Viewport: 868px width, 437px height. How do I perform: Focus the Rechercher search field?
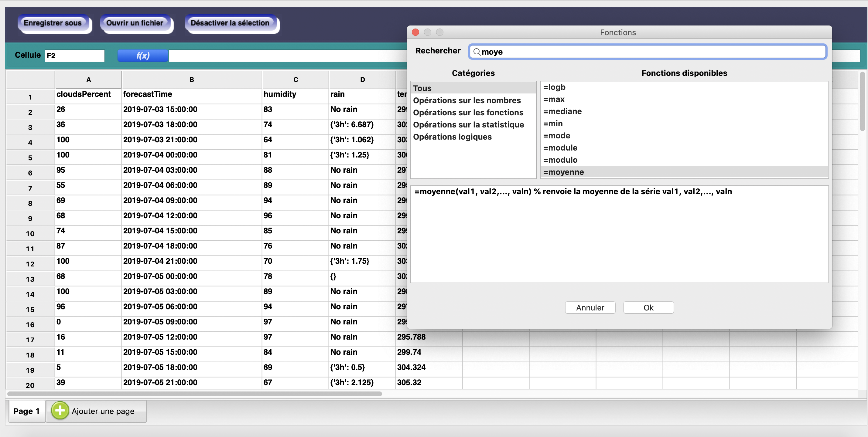tap(647, 52)
